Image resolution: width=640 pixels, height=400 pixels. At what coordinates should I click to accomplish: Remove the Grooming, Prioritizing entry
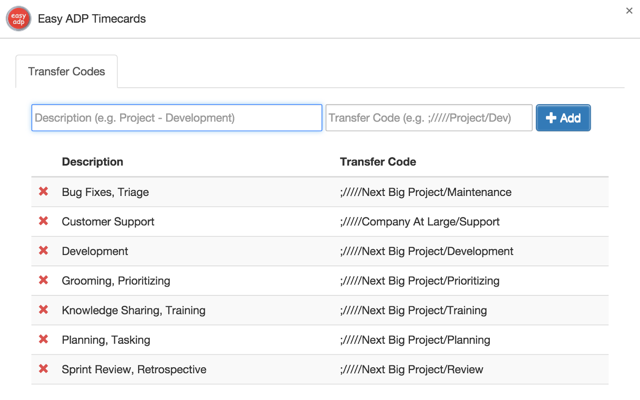click(43, 280)
